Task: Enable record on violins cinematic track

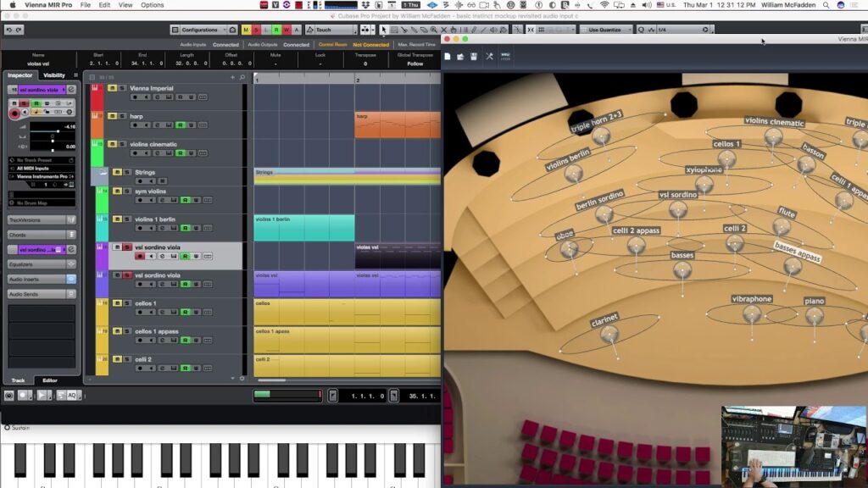Action: (x=135, y=153)
